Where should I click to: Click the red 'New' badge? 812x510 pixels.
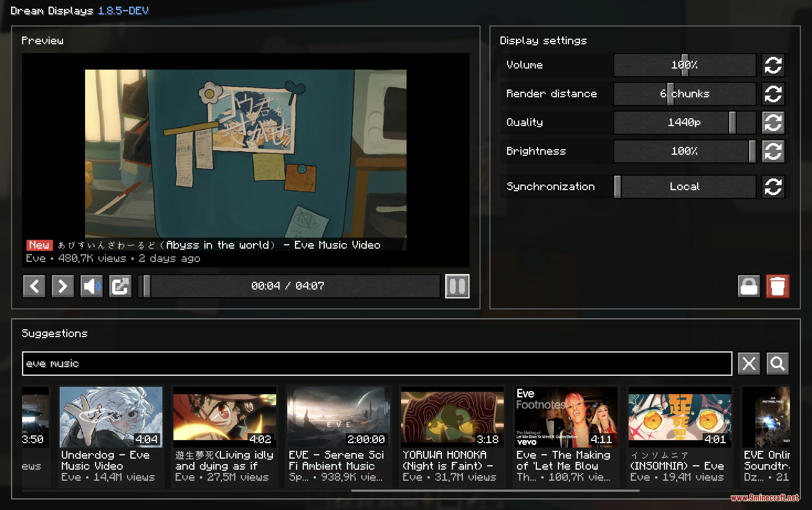click(39, 245)
